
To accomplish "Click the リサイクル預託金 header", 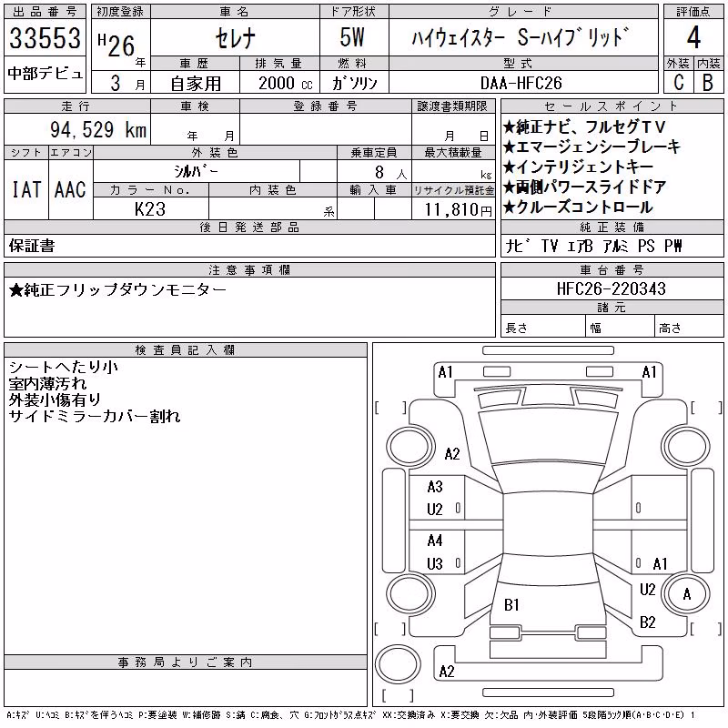I will (x=453, y=190).
